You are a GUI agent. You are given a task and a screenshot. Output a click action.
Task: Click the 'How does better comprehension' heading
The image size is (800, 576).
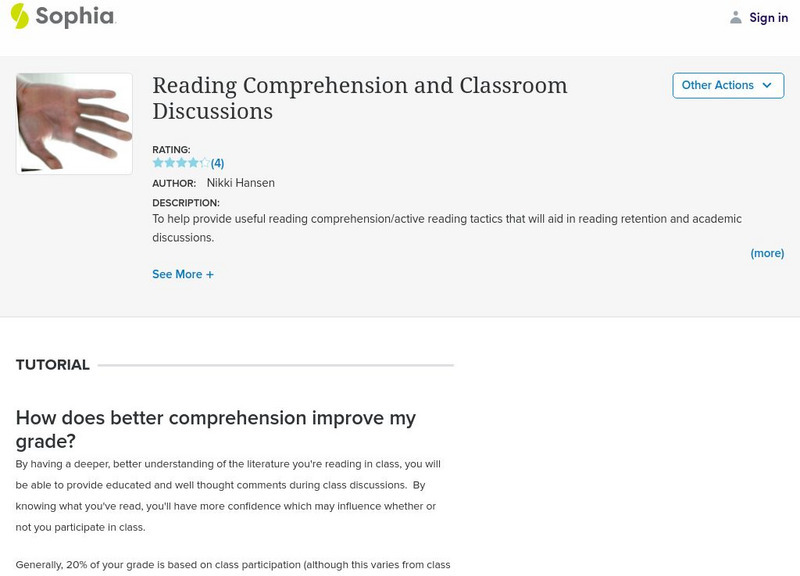216,429
